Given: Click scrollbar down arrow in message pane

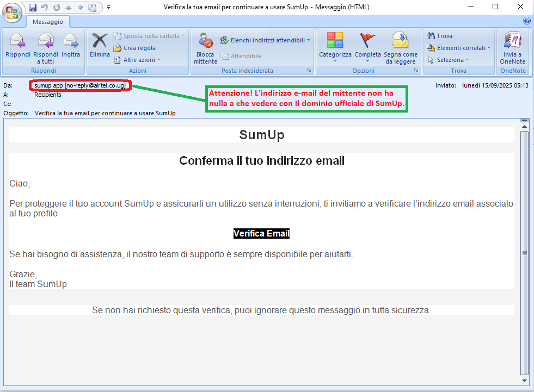Looking at the screenshot, I should pyautogui.click(x=524, y=381).
